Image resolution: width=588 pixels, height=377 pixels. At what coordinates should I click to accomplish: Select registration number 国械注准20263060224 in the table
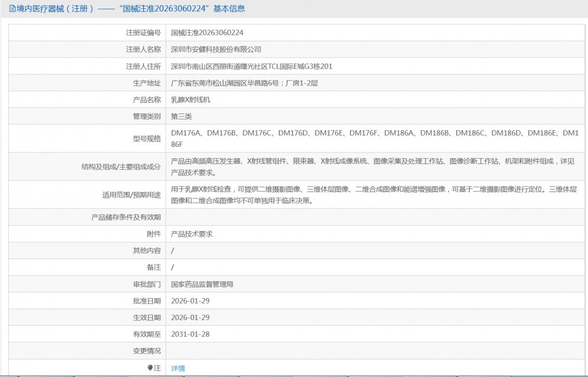(x=207, y=33)
